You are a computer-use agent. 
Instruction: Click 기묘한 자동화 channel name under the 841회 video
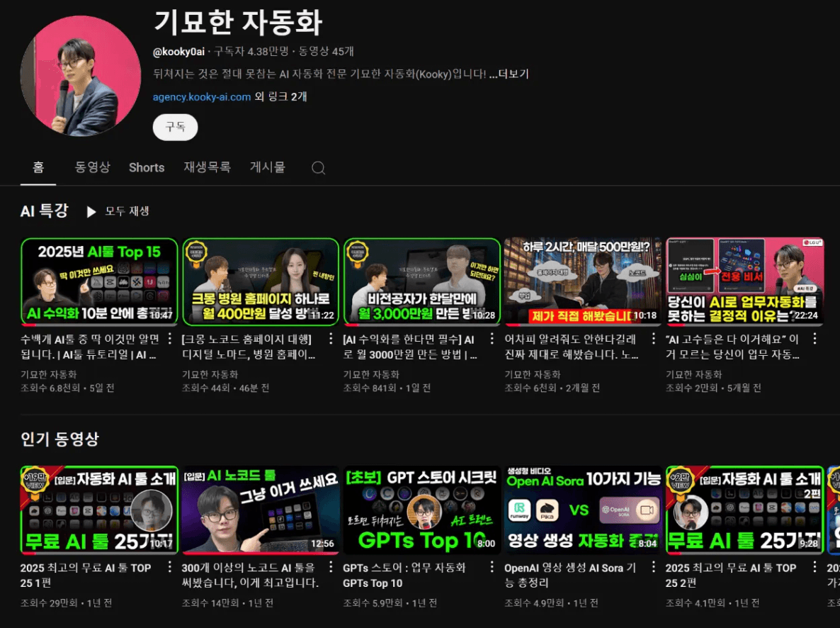coord(370,374)
